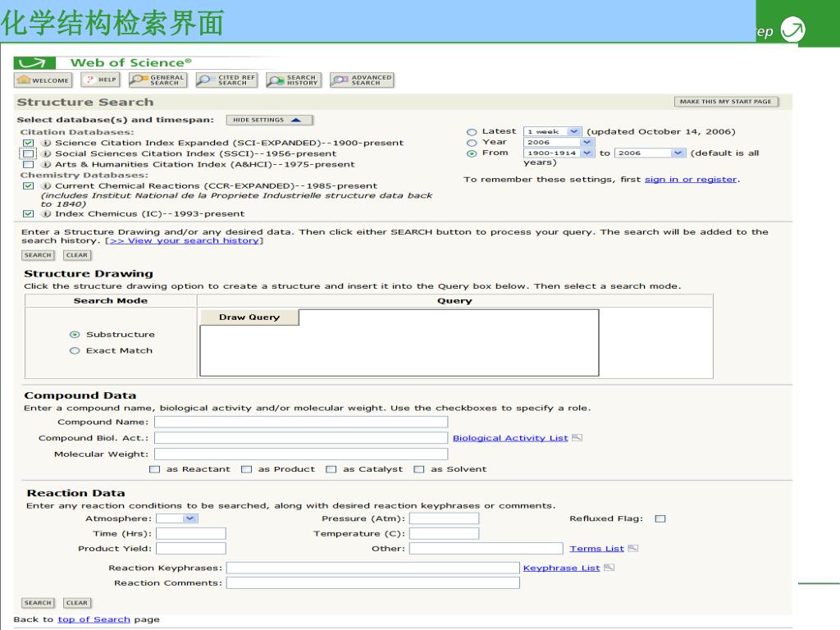Uncheck Current Chemical Reactions database

29,186
